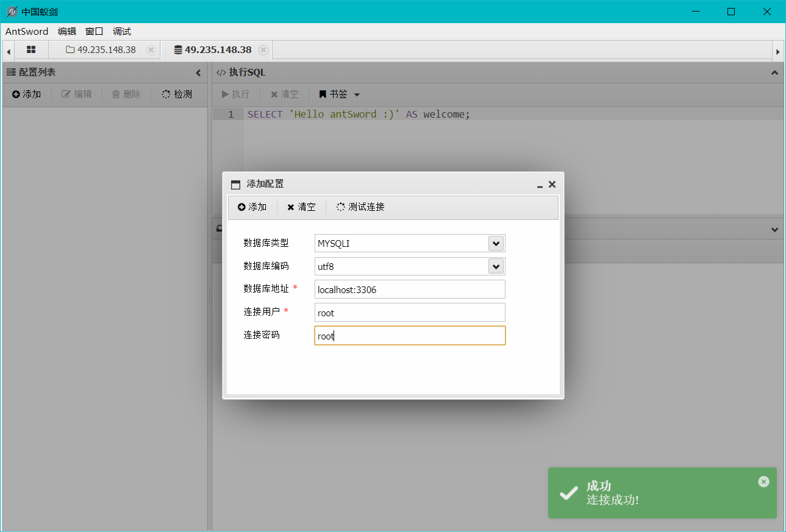
Task: Click the Test Connection (测试连接) button
Action: (x=360, y=207)
